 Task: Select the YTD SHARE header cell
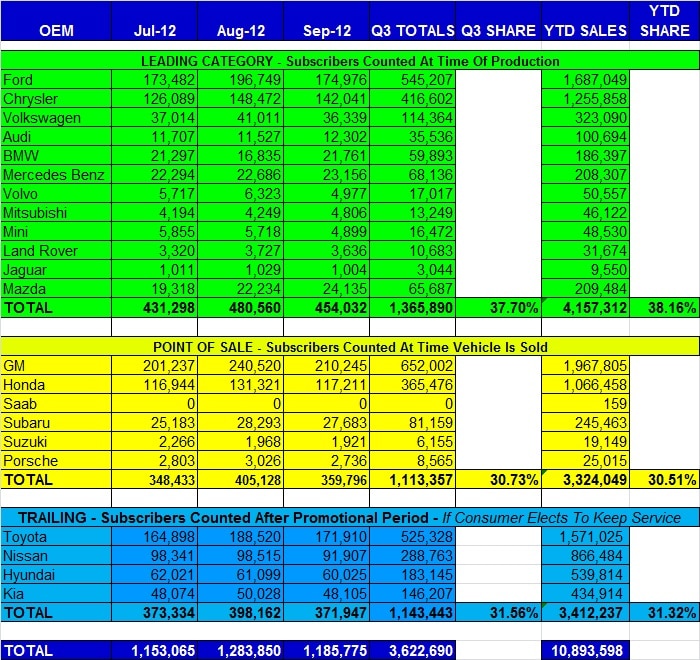tap(664, 21)
